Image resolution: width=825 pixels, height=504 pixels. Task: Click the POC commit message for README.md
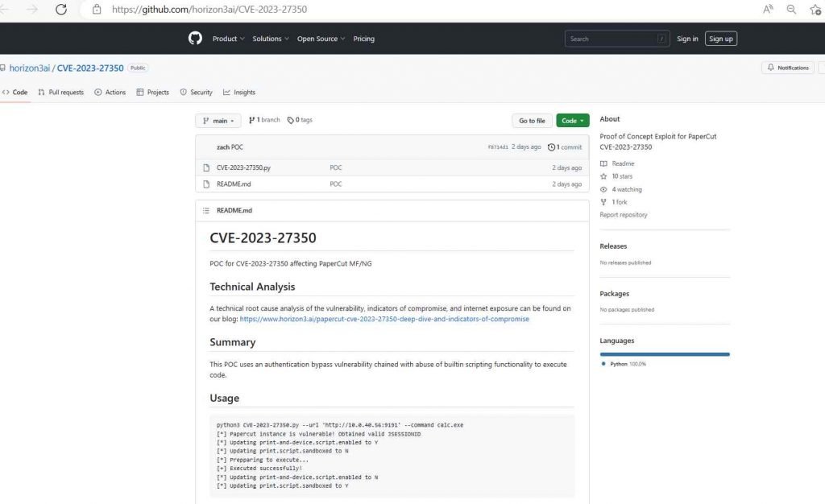[x=336, y=184]
